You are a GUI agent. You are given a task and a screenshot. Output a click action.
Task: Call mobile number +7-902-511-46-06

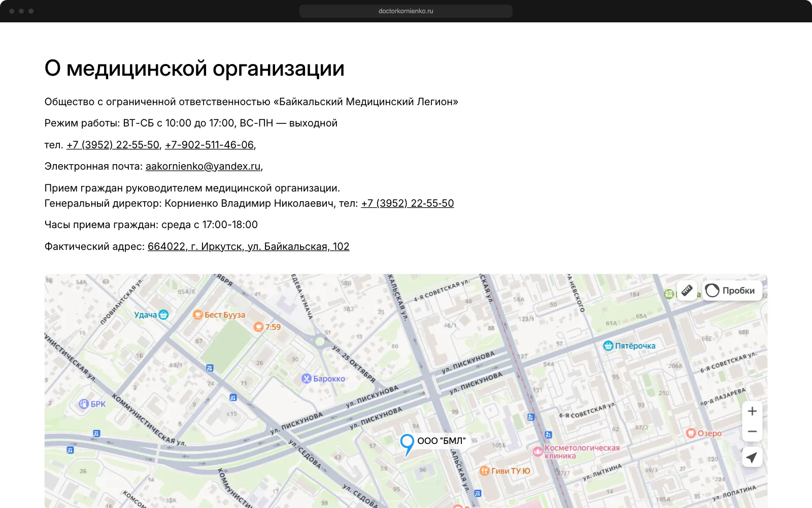209,145
